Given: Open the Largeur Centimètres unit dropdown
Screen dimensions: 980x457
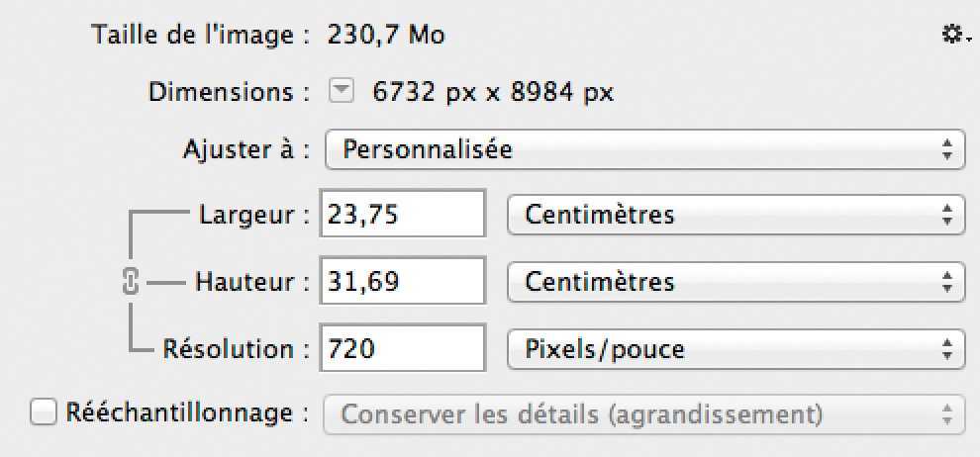Looking at the screenshot, I should [x=736, y=215].
